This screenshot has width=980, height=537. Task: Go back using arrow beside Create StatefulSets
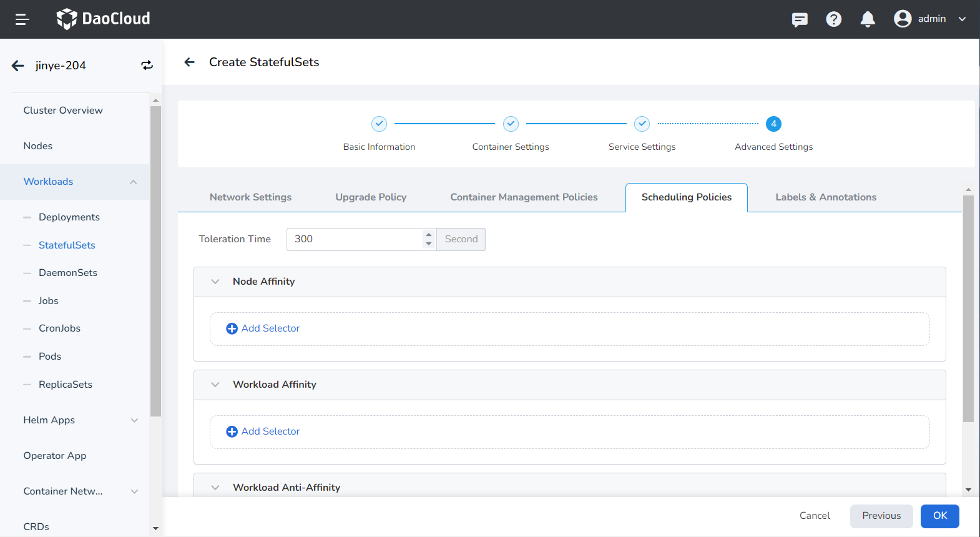tap(190, 62)
